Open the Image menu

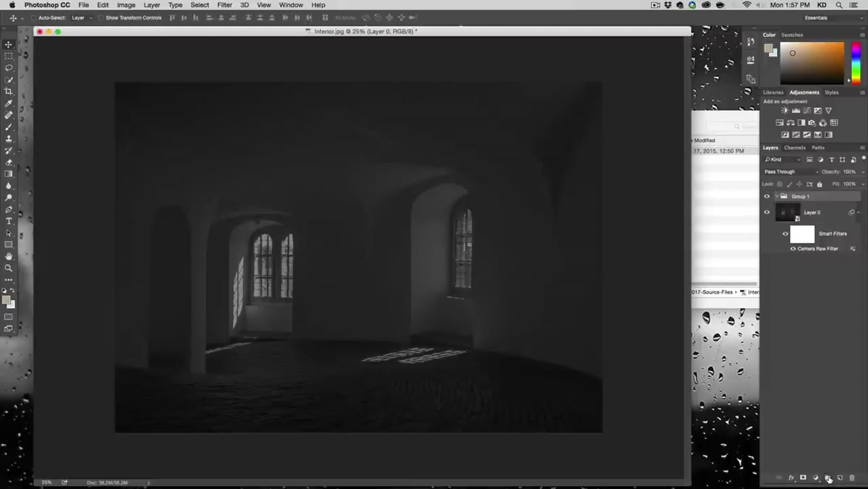tap(127, 5)
